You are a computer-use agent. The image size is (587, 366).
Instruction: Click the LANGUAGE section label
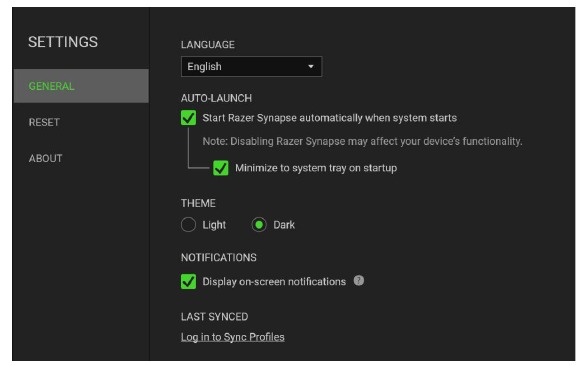[x=208, y=45]
